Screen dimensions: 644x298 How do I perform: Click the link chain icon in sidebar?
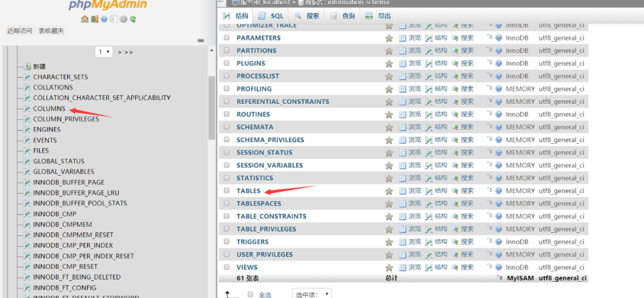201,41
